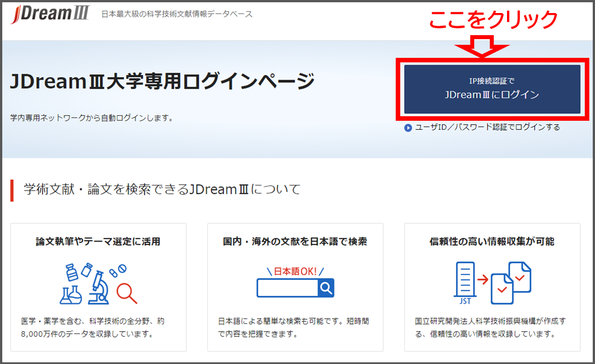Open ユーザID／パスワード認証でログインする link
Viewport: 595px width, 364px height.
(x=487, y=127)
